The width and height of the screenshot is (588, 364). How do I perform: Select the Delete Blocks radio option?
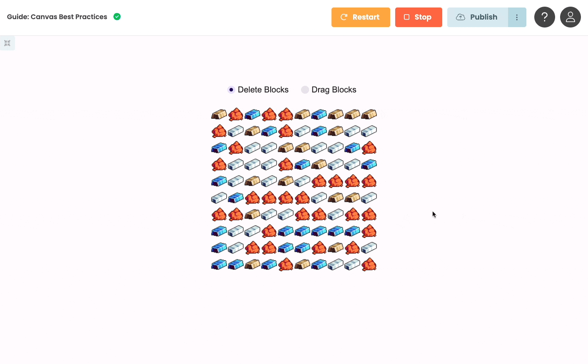(x=231, y=90)
